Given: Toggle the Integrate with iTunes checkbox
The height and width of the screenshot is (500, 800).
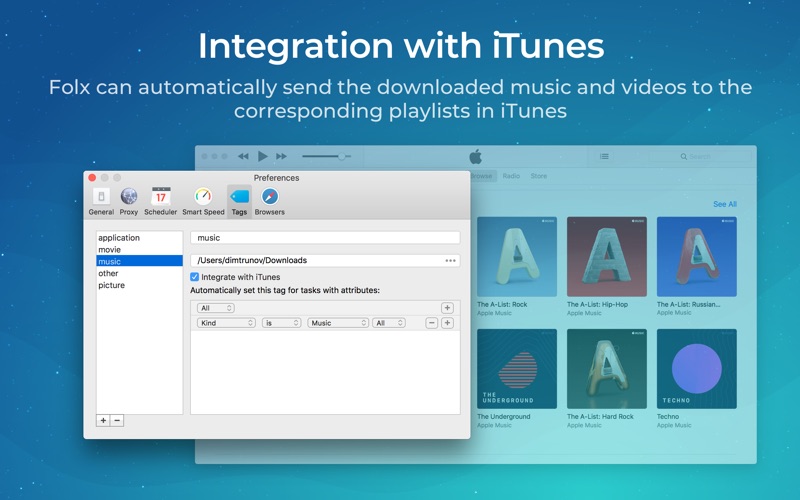Looking at the screenshot, I should [195, 277].
